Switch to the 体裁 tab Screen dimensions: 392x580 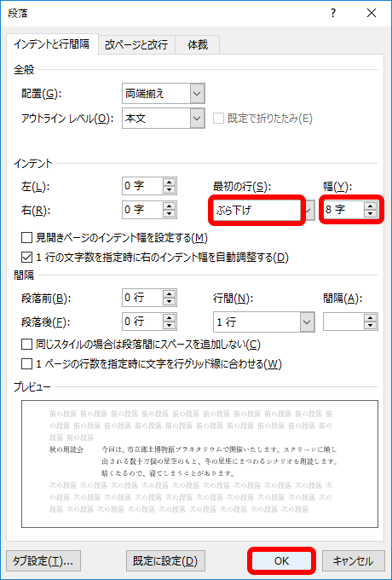198,45
